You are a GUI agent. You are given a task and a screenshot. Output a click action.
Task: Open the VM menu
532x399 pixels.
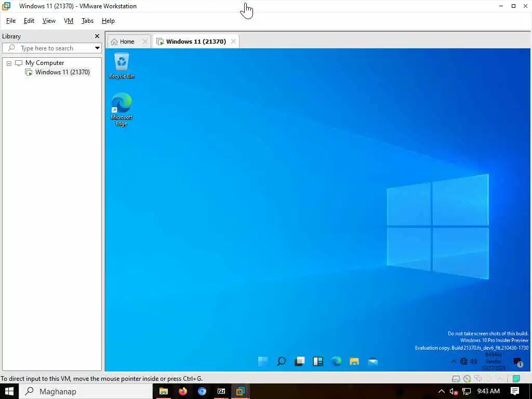coord(69,21)
